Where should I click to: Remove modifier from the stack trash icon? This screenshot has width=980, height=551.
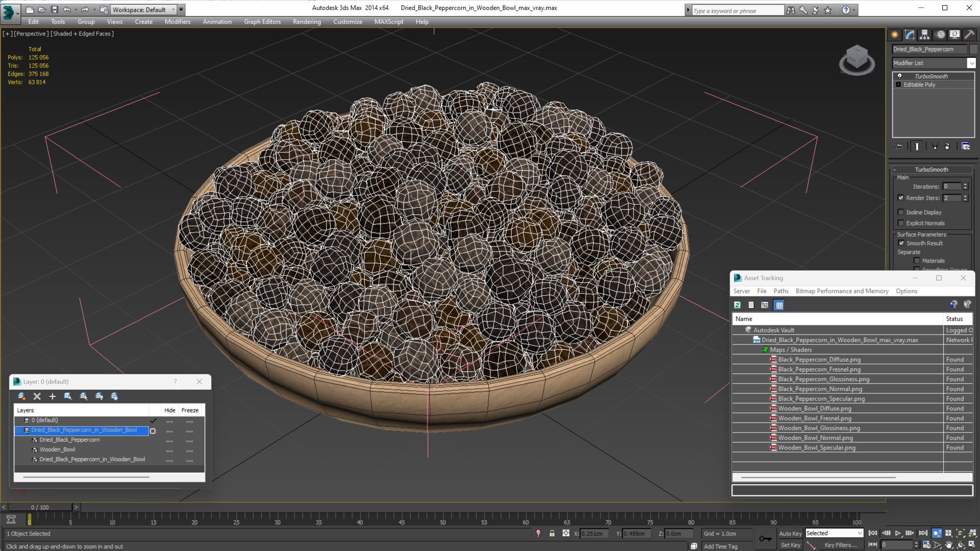tap(947, 146)
